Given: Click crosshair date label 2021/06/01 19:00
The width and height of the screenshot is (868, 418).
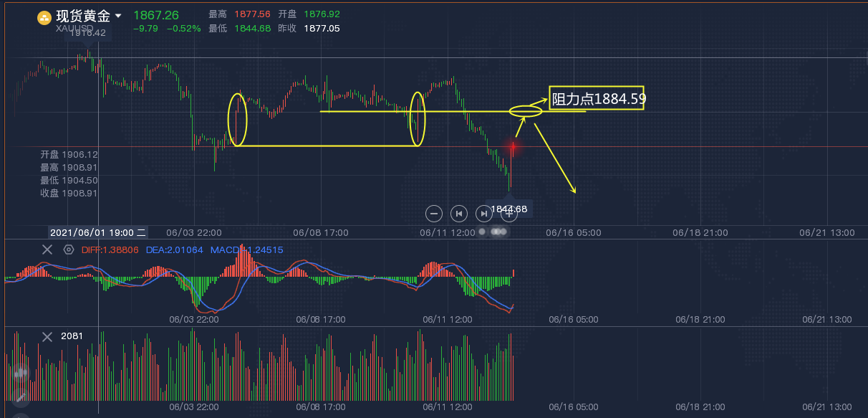Looking at the screenshot, I should point(98,232).
